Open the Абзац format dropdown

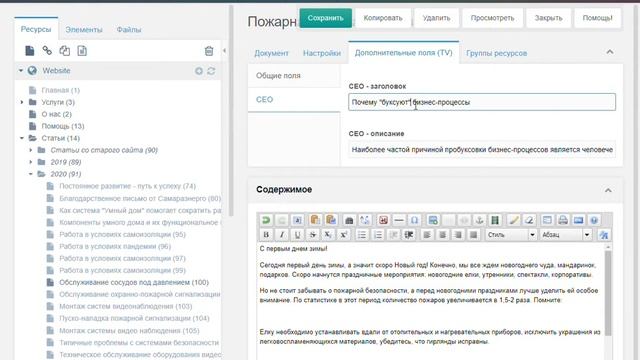pyautogui.click(x=565, y=235)
